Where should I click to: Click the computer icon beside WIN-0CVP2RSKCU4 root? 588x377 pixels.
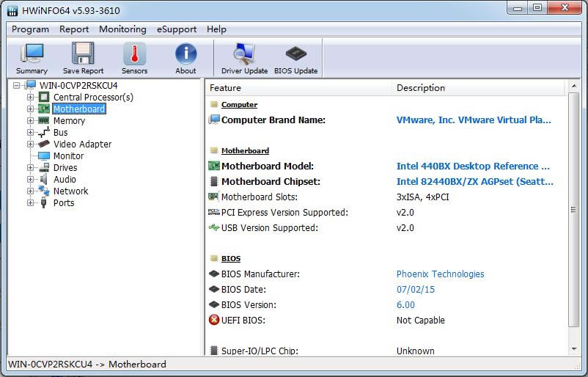tap(30, 85)
